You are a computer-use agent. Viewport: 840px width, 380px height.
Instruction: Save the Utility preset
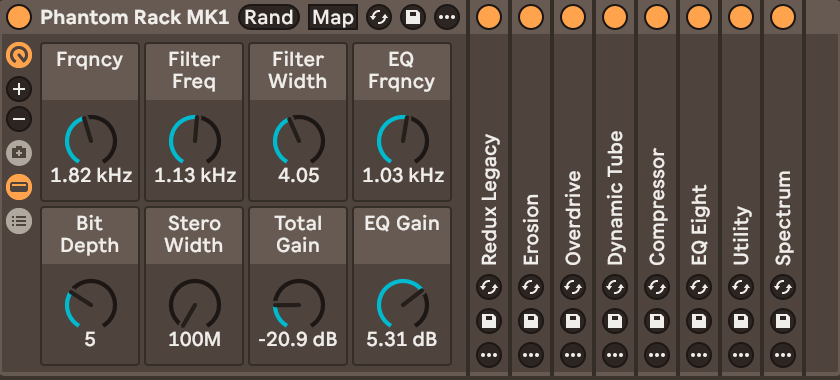741,321
